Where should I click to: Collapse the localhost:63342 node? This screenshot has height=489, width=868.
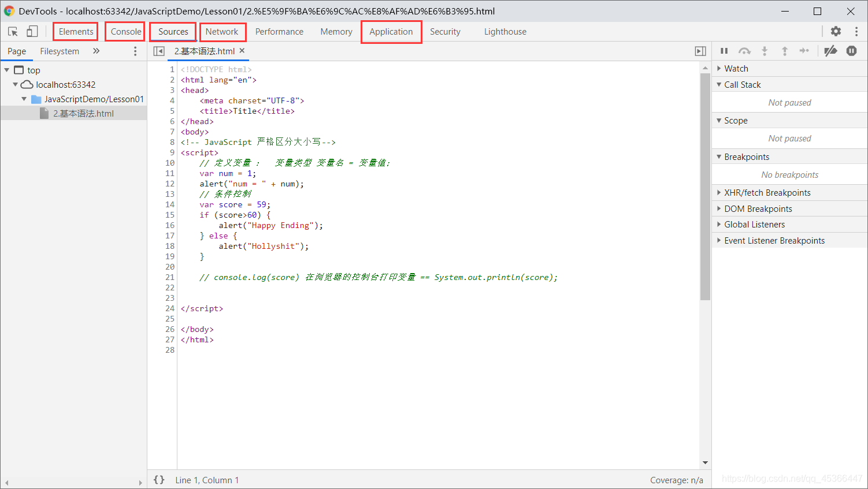[x=16, y=84]
